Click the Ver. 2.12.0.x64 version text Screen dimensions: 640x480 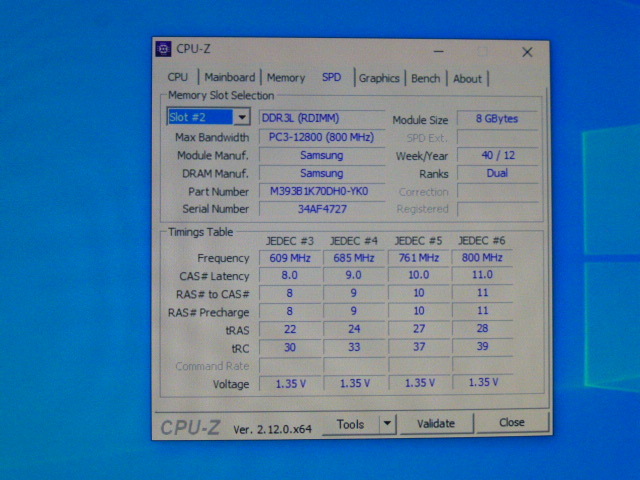pyautogui.click(x=273, y=429)
